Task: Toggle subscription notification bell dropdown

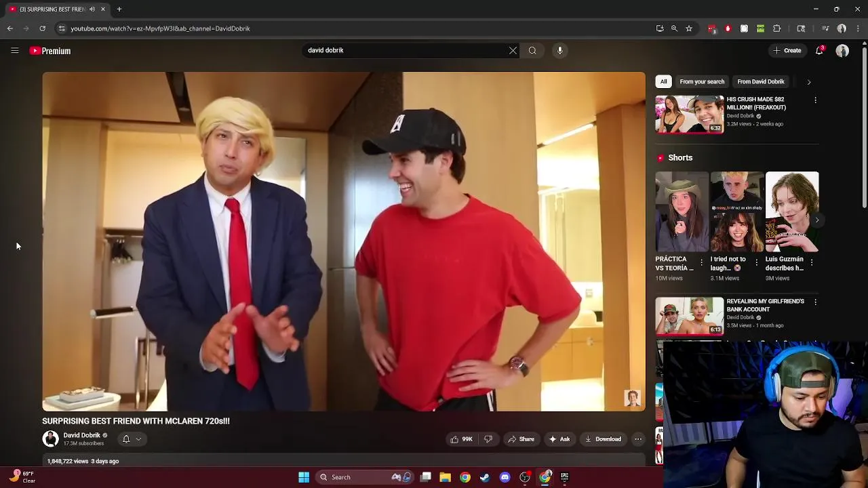Action: [132, 439]
